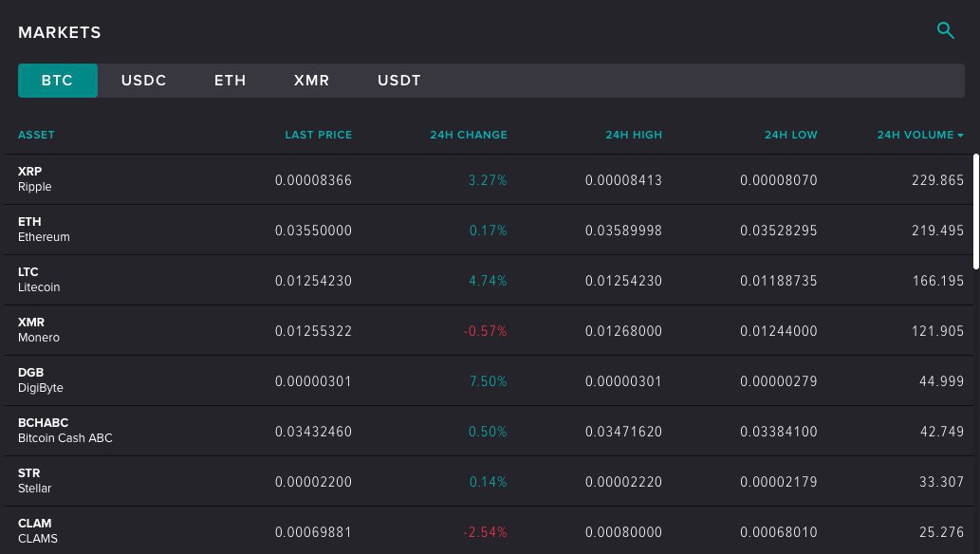The image size is (980, 554).
Task: Select the BTC market tab
Action: click(58, 81)
